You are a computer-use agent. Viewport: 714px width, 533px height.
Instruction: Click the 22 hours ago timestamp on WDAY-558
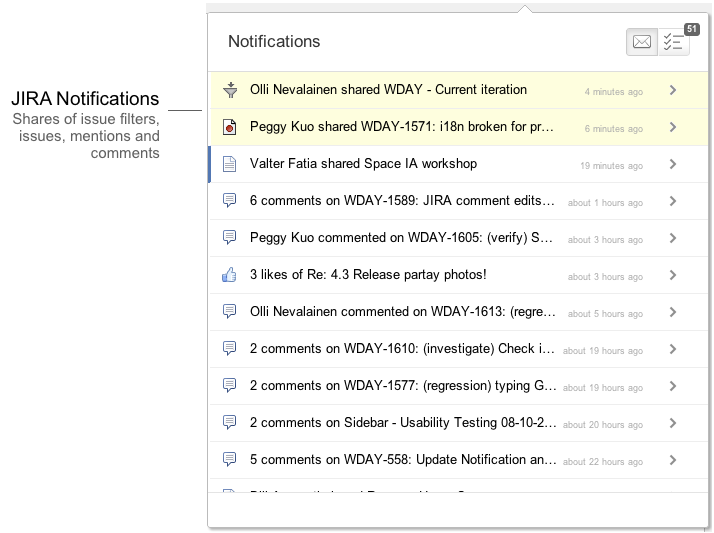602,462
